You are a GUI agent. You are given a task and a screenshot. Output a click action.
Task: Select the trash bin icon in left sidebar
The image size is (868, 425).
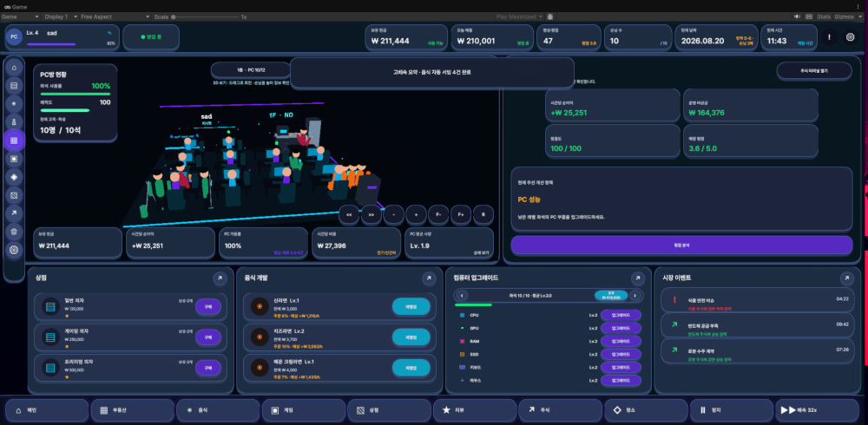(x=14, y=232)
